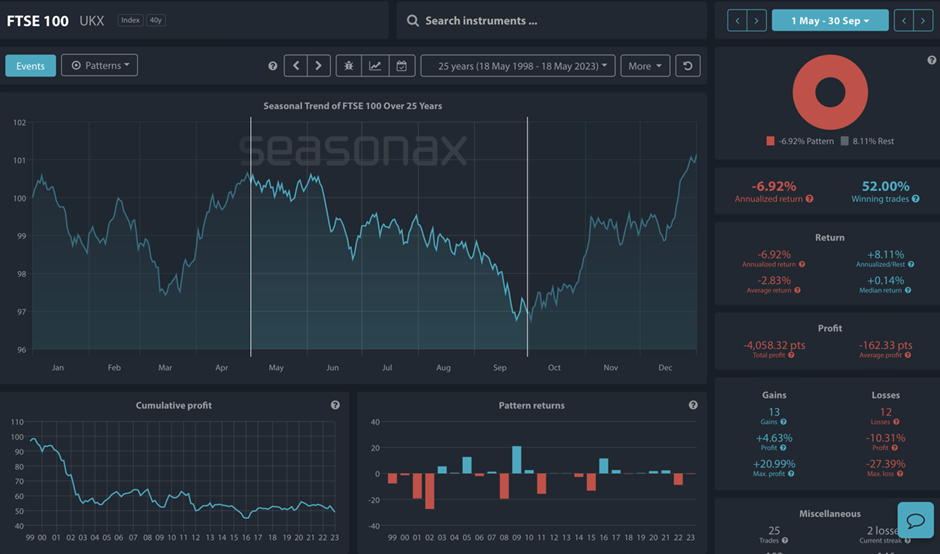Click the red donut chart
The height and width of the screenshot is (554, 940).
click(830, 92)
